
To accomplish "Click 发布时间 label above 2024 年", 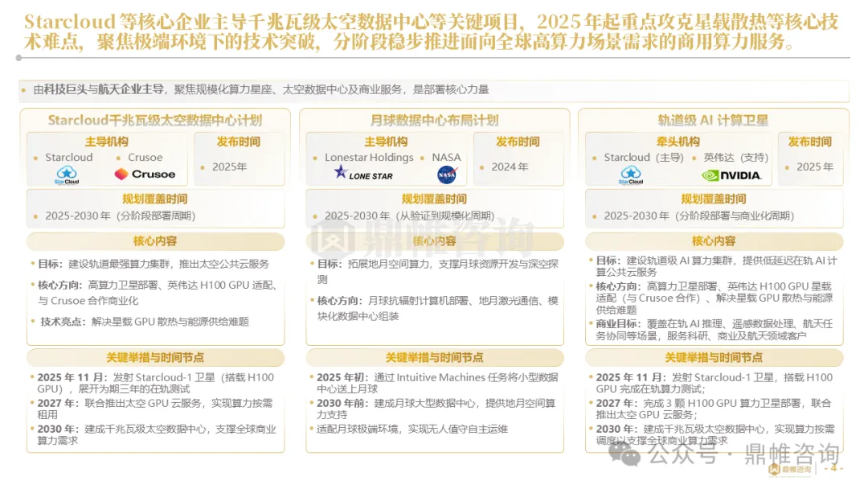I will tap(518, 142).
